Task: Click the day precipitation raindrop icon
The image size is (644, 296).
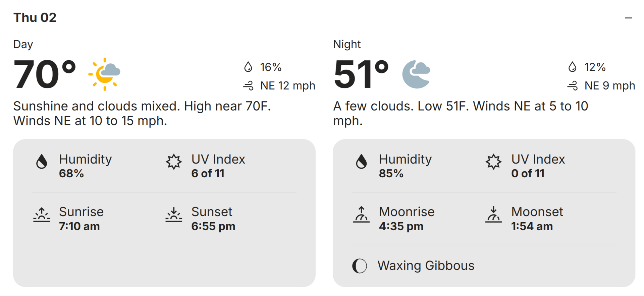Action: [248, 67]
